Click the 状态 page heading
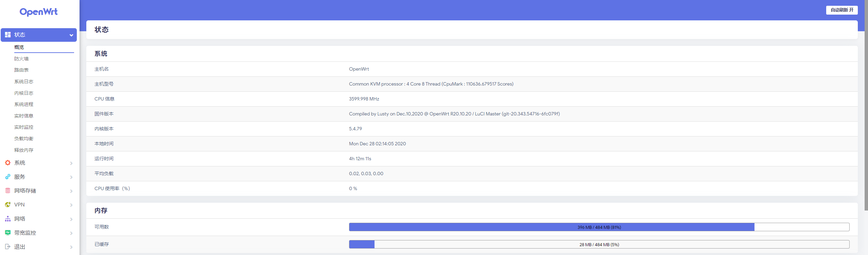868x255 pixels. [102, 30]
